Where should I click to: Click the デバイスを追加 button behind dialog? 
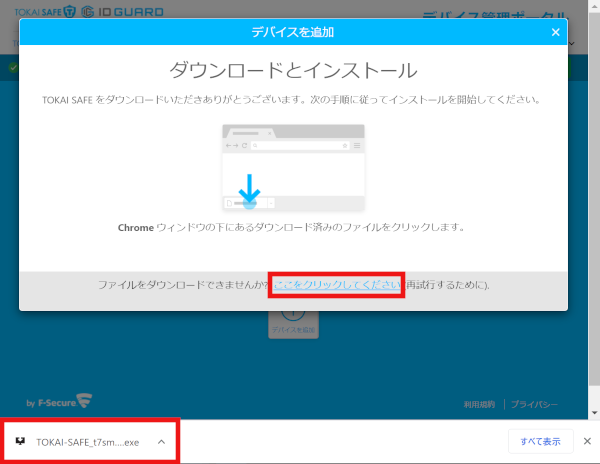click(x=293, y=324)
